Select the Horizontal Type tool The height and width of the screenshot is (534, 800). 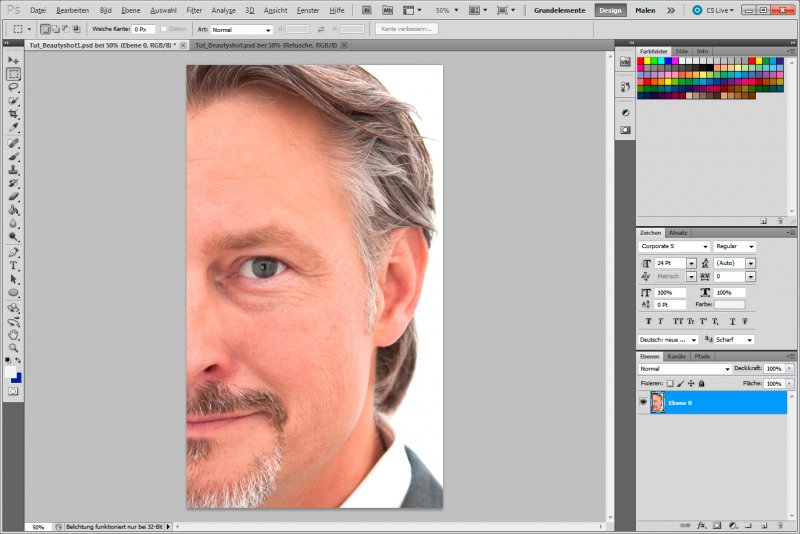tap(13, 266)
